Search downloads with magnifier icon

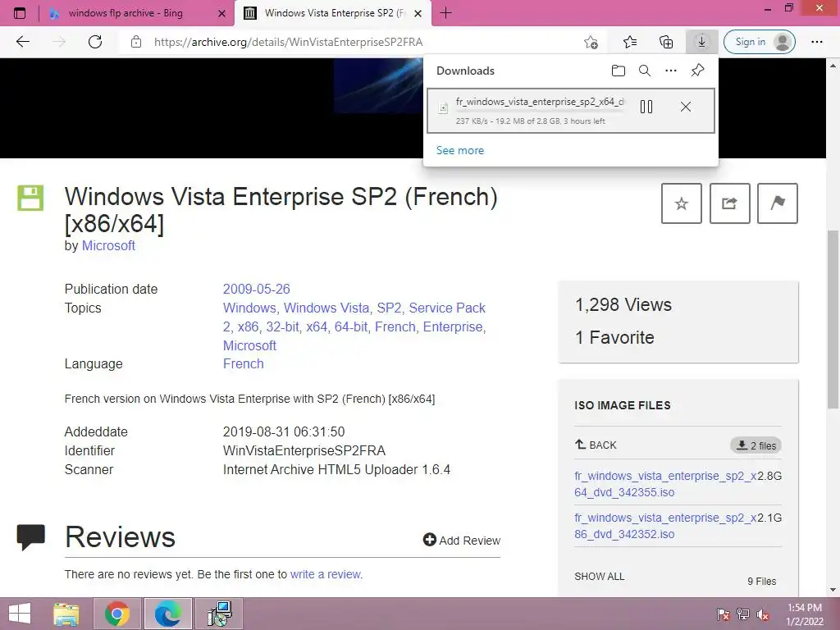click(645, 71)
